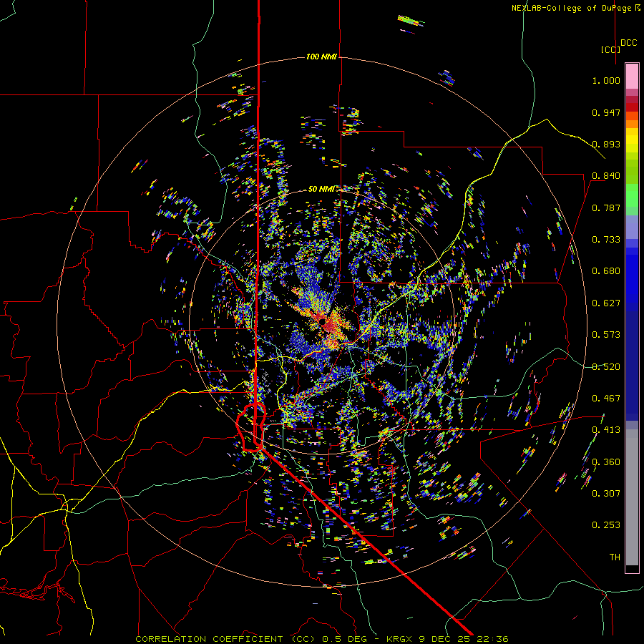Screen dimensions: 644x644
Task: Select the 0.680 scale value
Action: pyautogui.click(x=606, y=271)
